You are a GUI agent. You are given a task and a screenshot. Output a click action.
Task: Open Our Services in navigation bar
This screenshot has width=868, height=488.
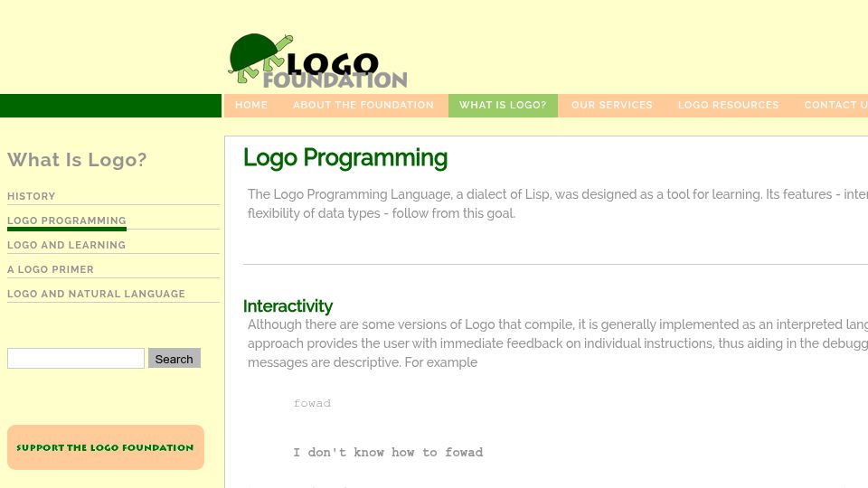[612, 105]
